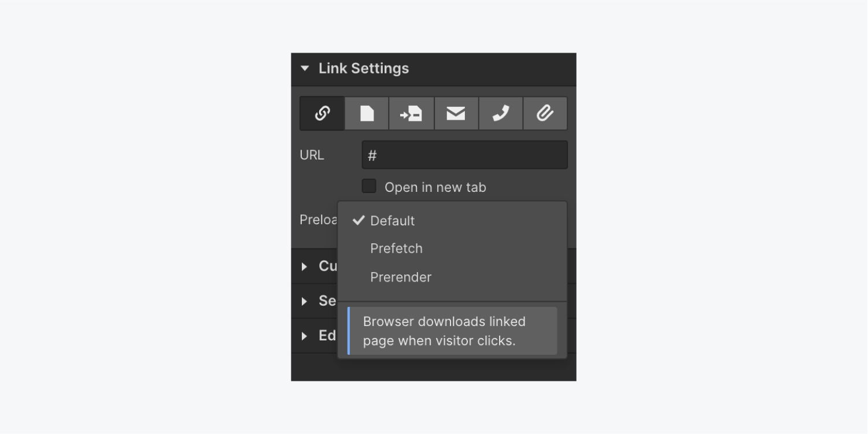Screen dimensions: 868x434
Task: Select the Page section link icon
Action: click(411, 113)
